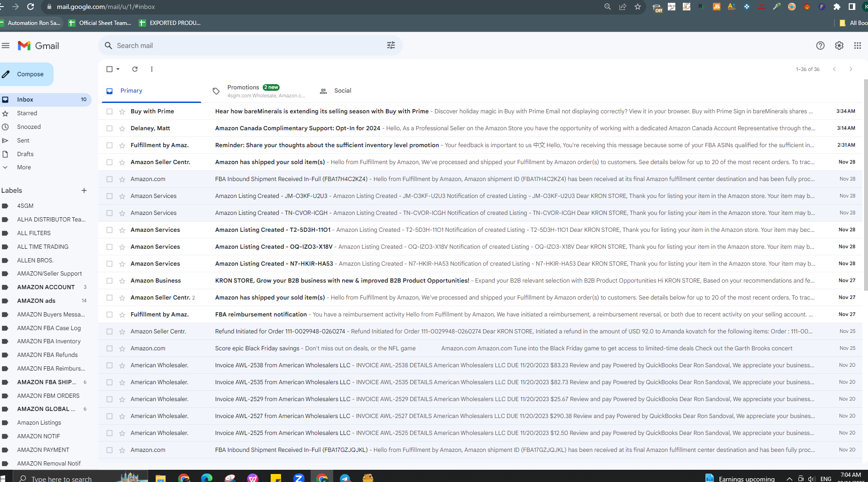The width and height of the screenshot is (868, 482).
Task: Check the FBA17H4C2KZ4 shipment email
Action: pos(109,179)
